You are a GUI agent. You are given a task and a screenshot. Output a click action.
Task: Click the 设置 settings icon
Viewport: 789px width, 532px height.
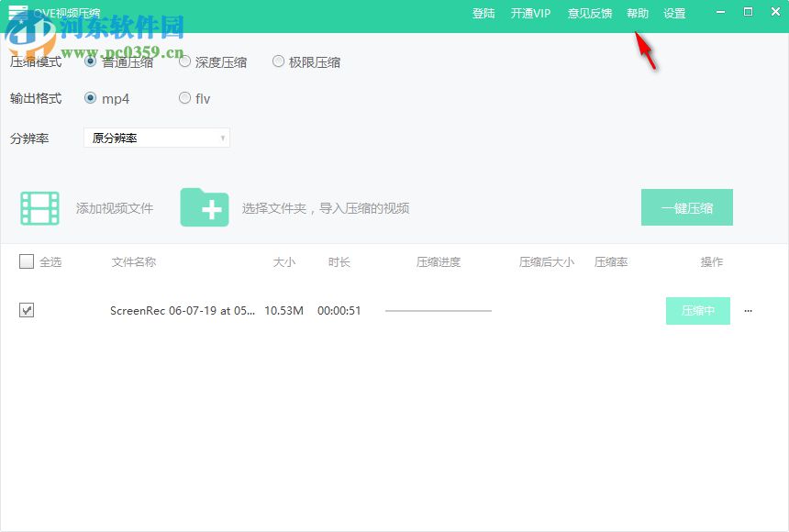[673, 14]
